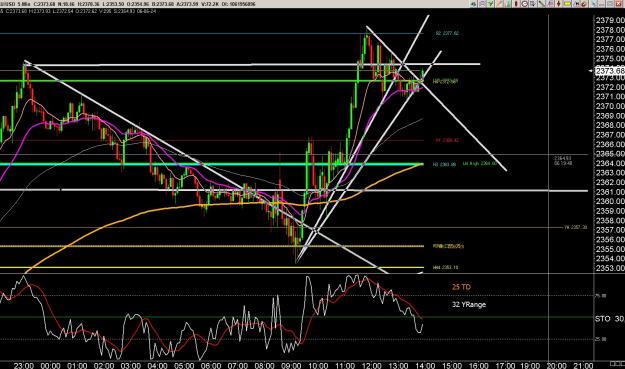Click the bar data readout second header line
Viewport: 625px width, 369px height.
pos(78,11)
